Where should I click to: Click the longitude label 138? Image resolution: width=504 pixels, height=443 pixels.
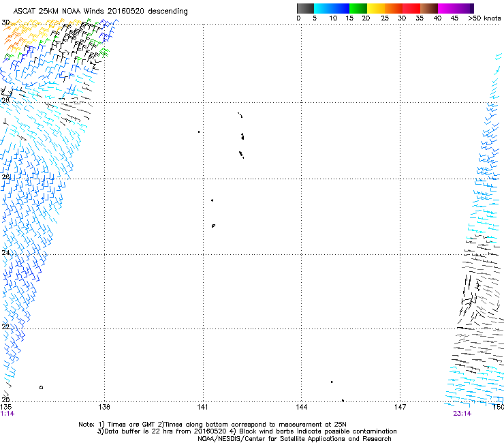coord(104,407)
